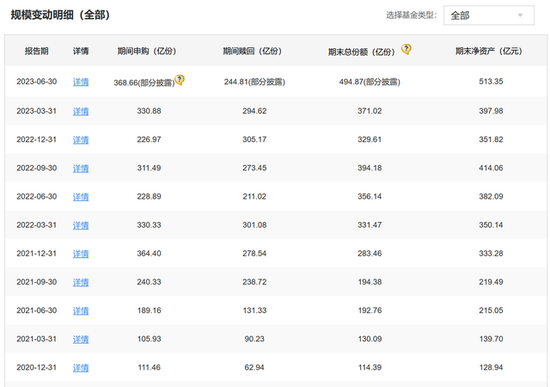The image size is (550, 387).
Task: Click redemption value 301.08
Action: tap(255, 225)
